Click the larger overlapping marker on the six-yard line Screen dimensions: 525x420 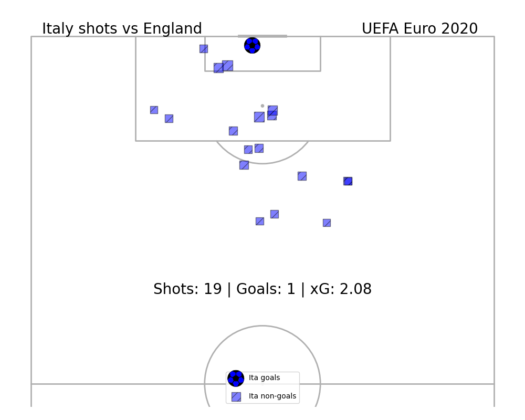(x=227, y=66)
